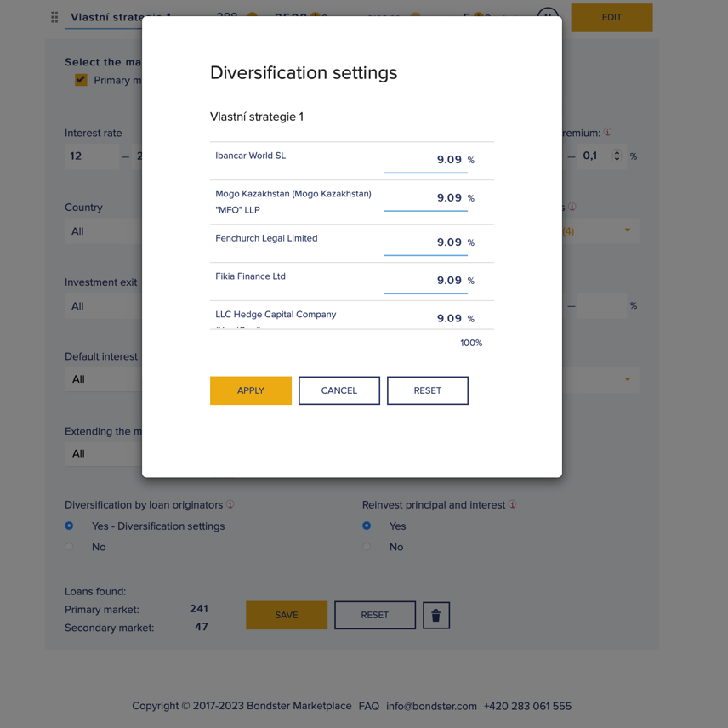Click the Fikia Finance Ltd originator name
The image size is (728, 728).
pos(250,276)
